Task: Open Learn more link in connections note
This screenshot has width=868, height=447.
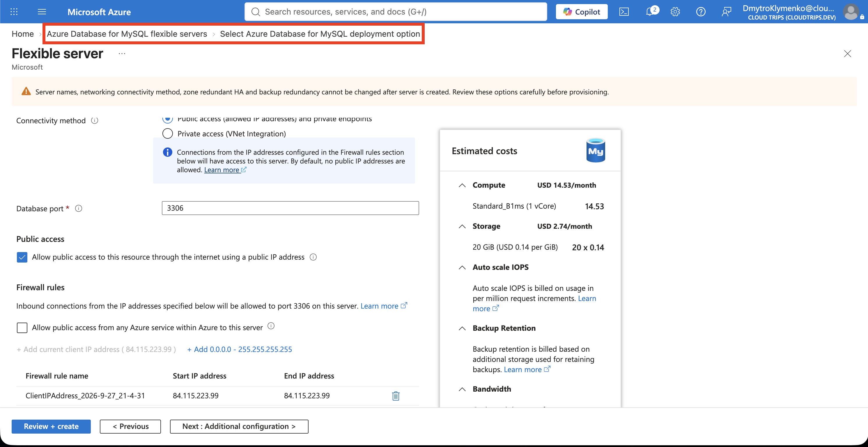Action: pyautogui.click(x=225, y=170)
